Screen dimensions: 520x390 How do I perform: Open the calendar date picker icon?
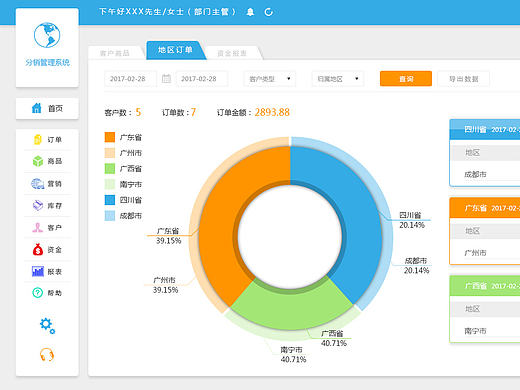pos(166,79)
